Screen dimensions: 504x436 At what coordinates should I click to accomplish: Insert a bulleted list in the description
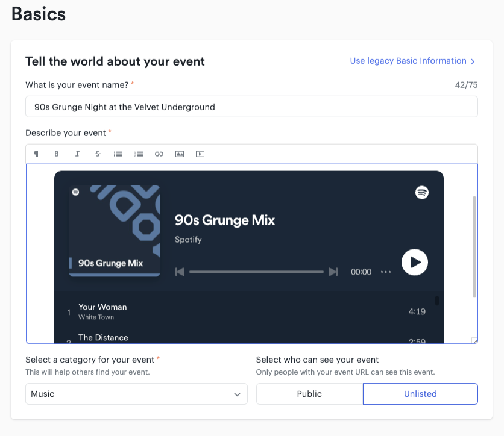click(118, 154)
